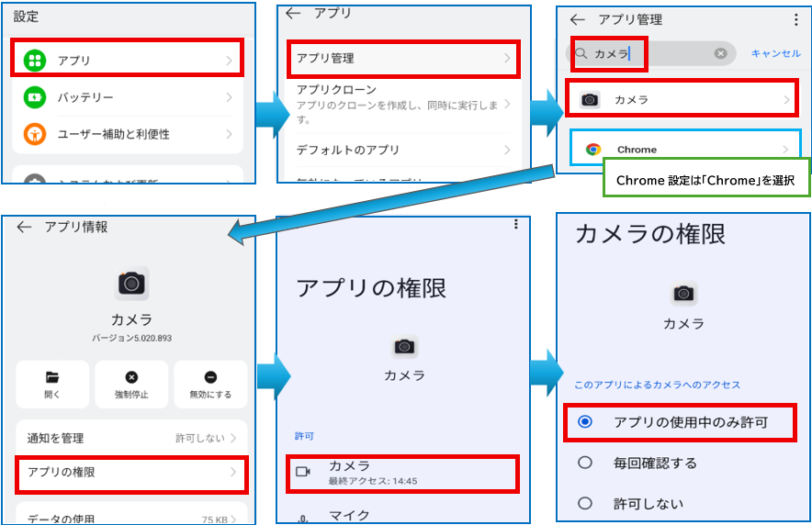The width and height of the screenshot is (812, 525).
Task: Select アプリの使用中のみ許可 radio button
Action: click(585, 422)
